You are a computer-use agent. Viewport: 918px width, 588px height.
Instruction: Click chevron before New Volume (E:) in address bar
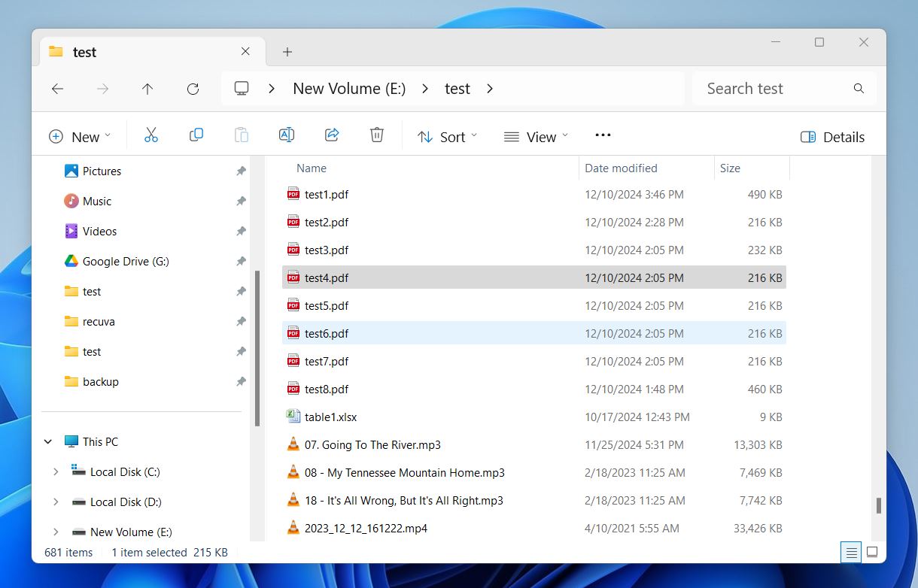pyautogui.click(x=272, y=89)
